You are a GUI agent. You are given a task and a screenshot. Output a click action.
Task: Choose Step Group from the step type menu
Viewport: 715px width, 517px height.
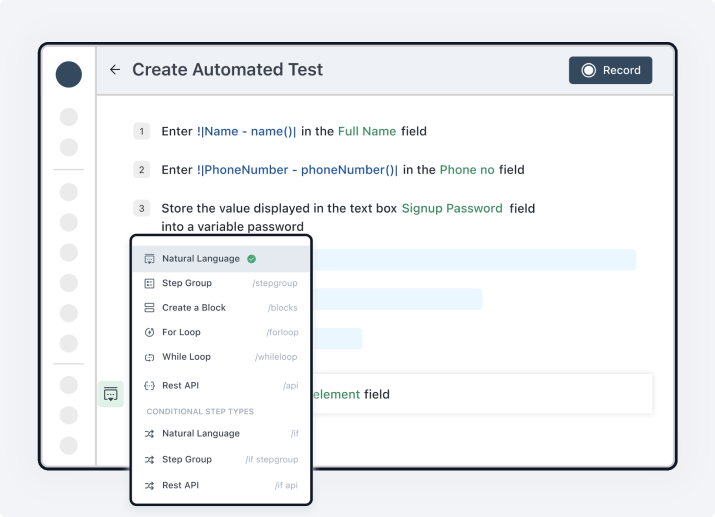point(187,284)
